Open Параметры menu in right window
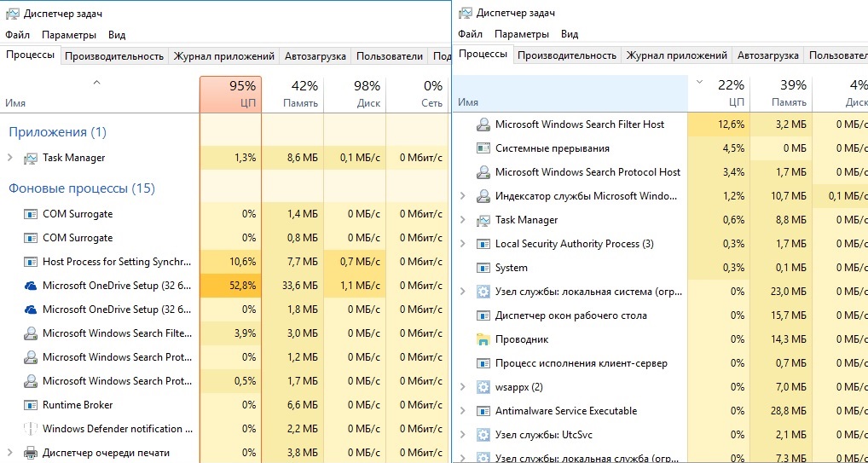 tap(522, 34)
